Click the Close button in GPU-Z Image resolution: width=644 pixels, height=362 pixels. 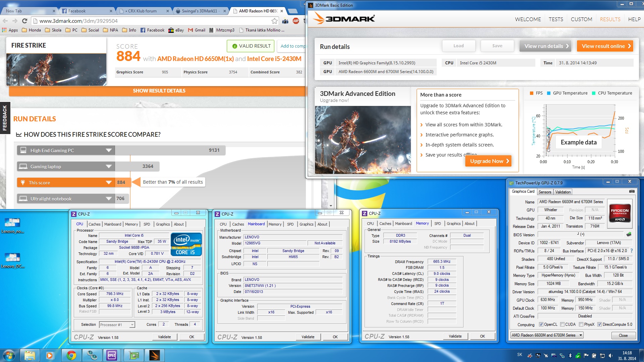[623, 335]
